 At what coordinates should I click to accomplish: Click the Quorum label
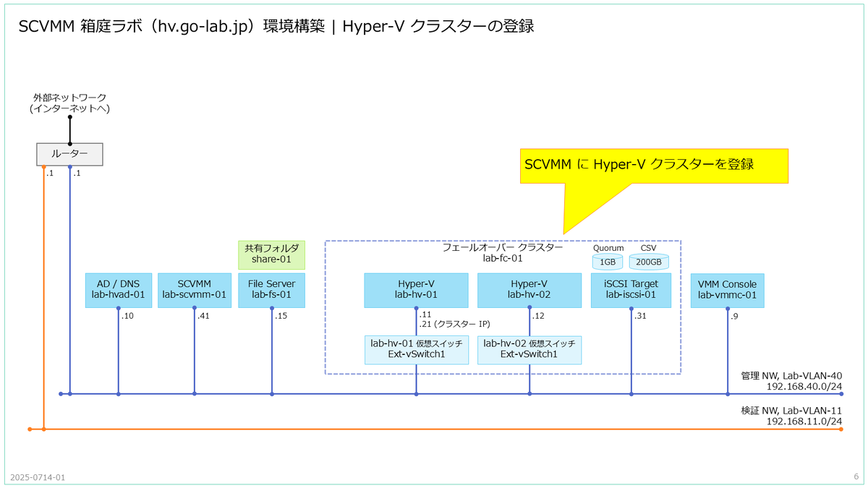point(608,247)
